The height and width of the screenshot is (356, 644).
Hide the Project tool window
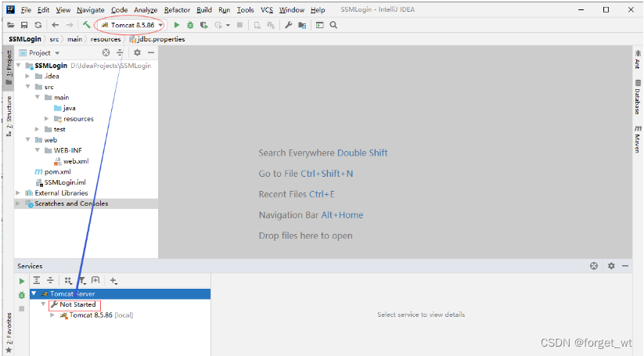click(x=151, y=52)
